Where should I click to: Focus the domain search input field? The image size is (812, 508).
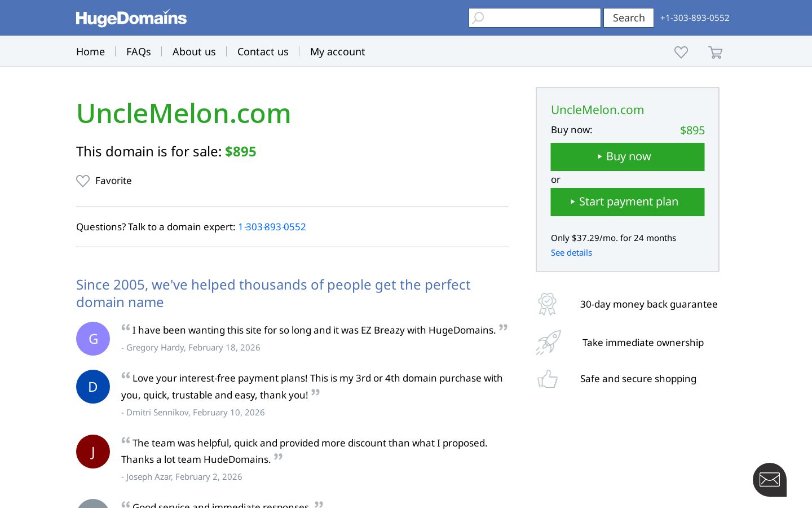click(x=535, y=17)
